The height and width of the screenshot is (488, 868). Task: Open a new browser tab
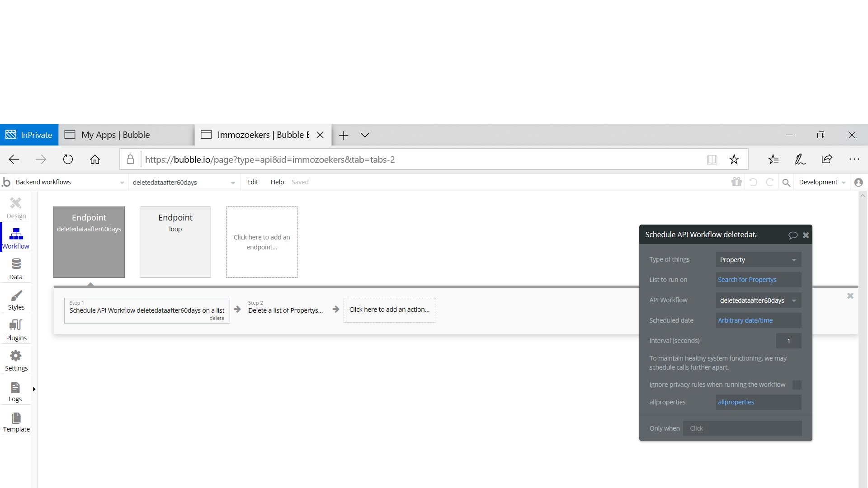point(344,135)
